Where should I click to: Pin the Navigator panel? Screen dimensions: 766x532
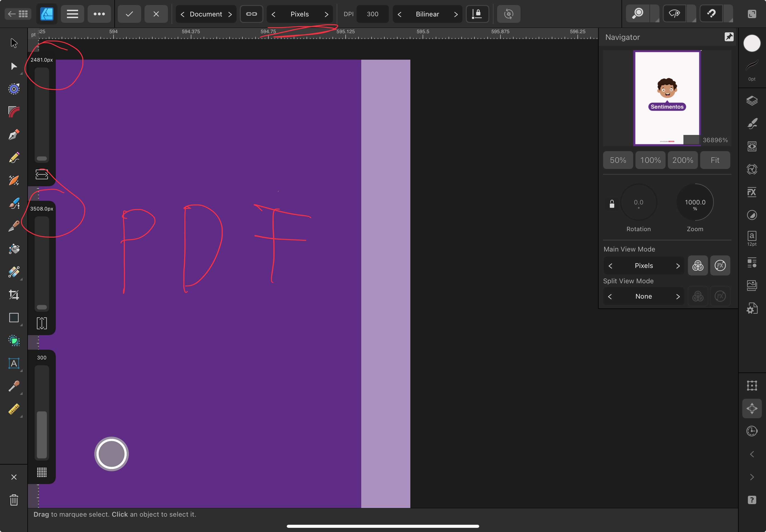729,37
